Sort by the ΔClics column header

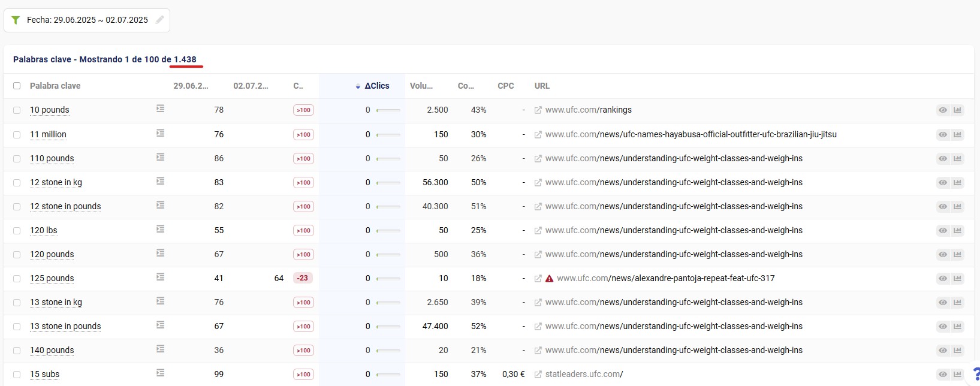pyautogui.click(x=376, y=86)
